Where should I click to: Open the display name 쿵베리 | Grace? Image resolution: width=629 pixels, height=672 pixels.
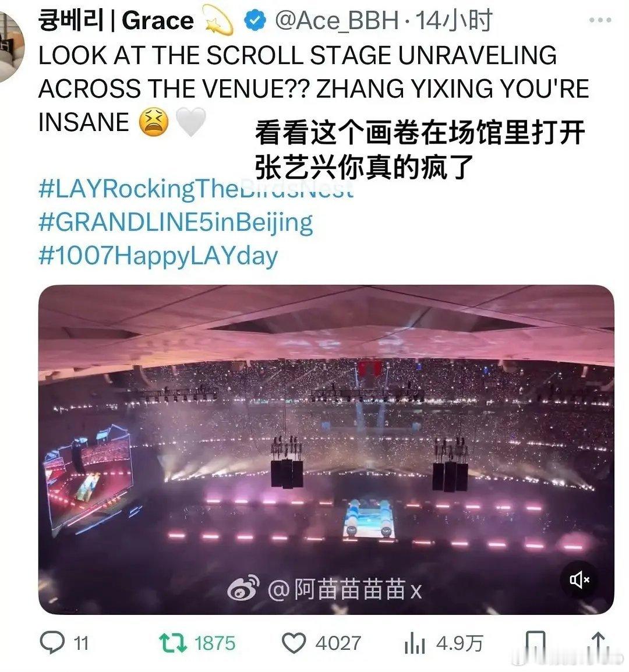(116, 20)
